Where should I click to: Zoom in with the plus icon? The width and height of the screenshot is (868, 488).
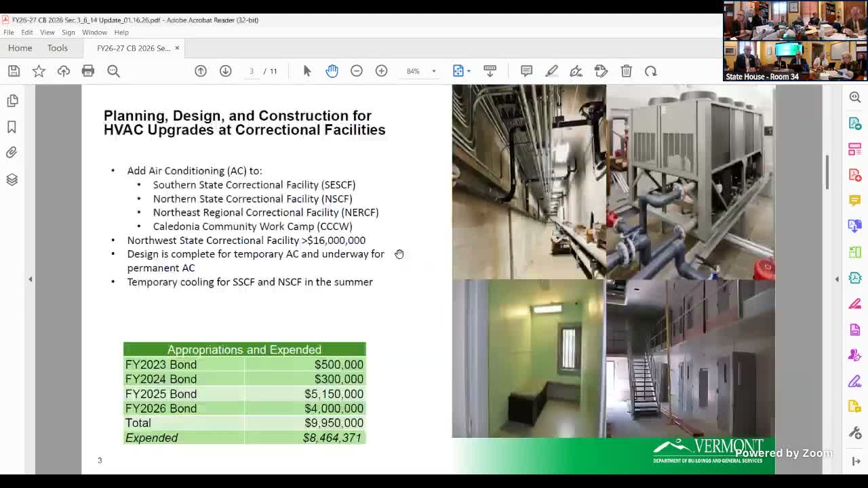pyautogui.click(x=381, y=71)
